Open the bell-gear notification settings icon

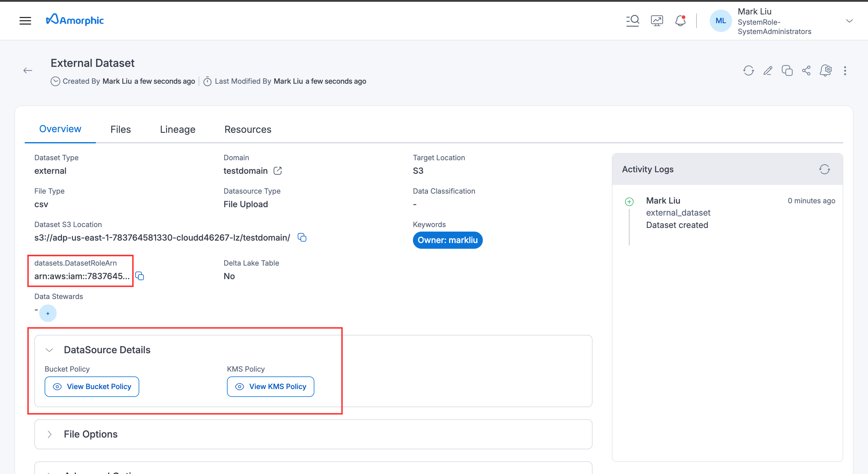tap(826, 70)
